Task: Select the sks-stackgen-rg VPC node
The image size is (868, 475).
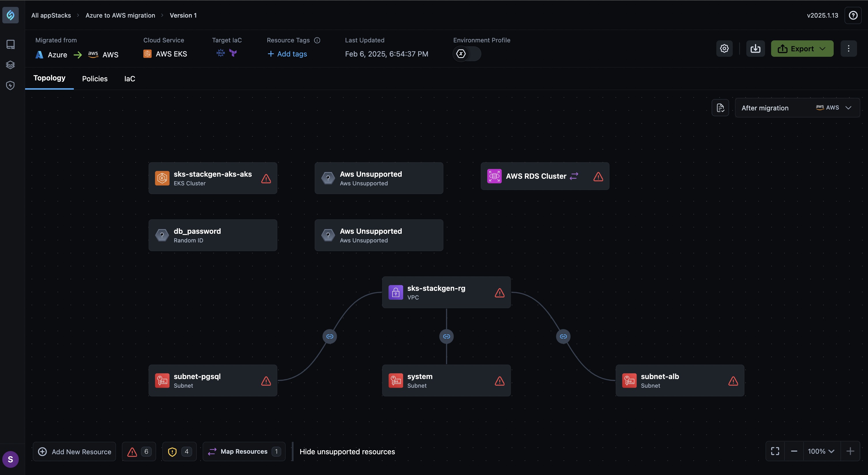Action: (x=446, y=293)
